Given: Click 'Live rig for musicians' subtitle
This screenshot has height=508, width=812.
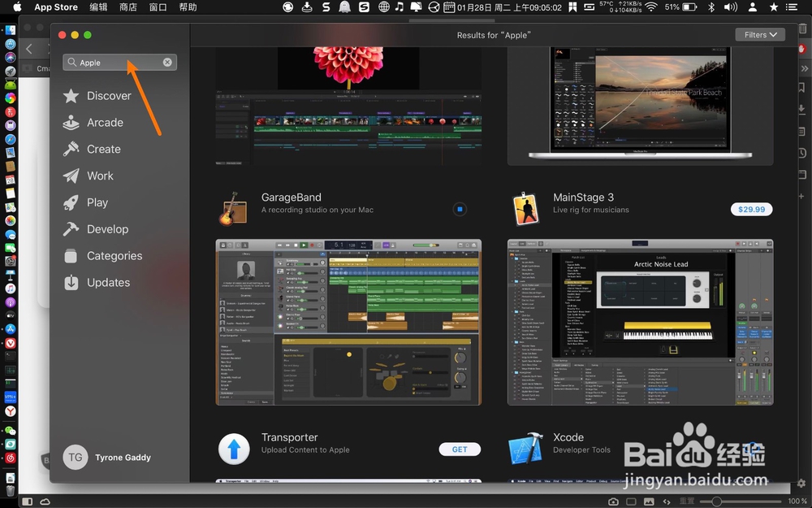Looking at the screenshot, I should tap(591, 210).
